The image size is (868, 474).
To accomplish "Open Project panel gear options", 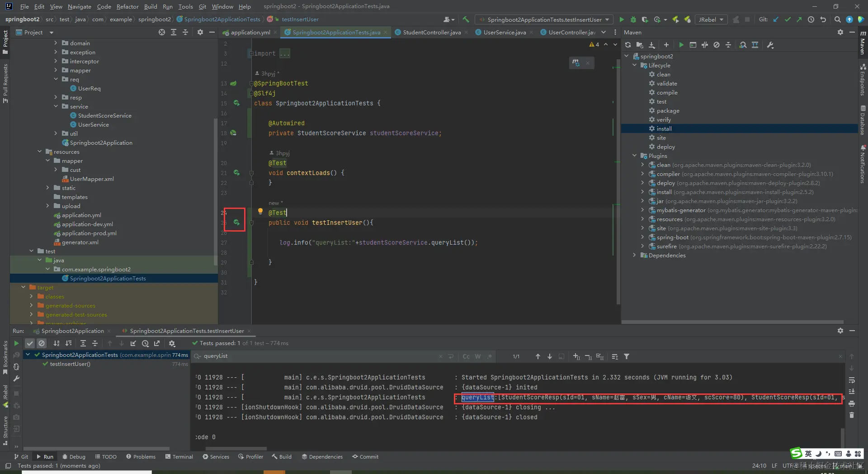I will coord(200,32).
